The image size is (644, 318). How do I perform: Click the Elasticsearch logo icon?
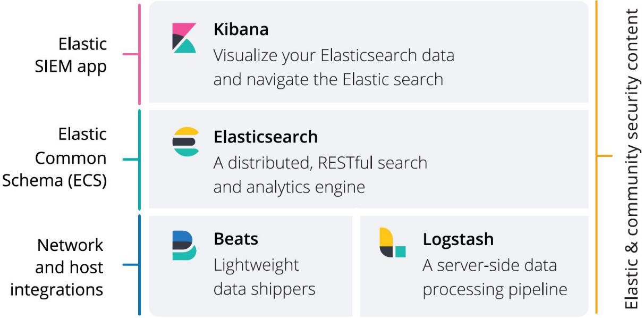(x=185, y=142)
